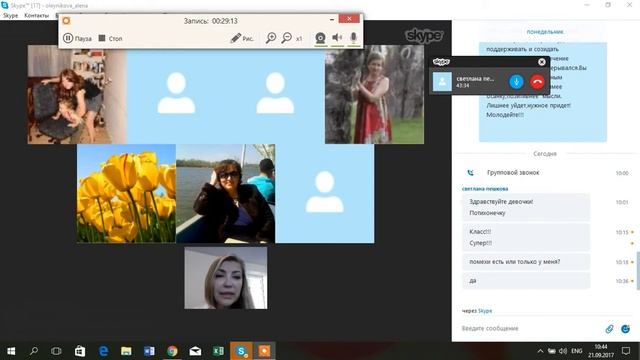Image resolution: width=640 pixels, height=360 pixels.
Task: Click the Skype link under 'через'
Action: [485, 311]
